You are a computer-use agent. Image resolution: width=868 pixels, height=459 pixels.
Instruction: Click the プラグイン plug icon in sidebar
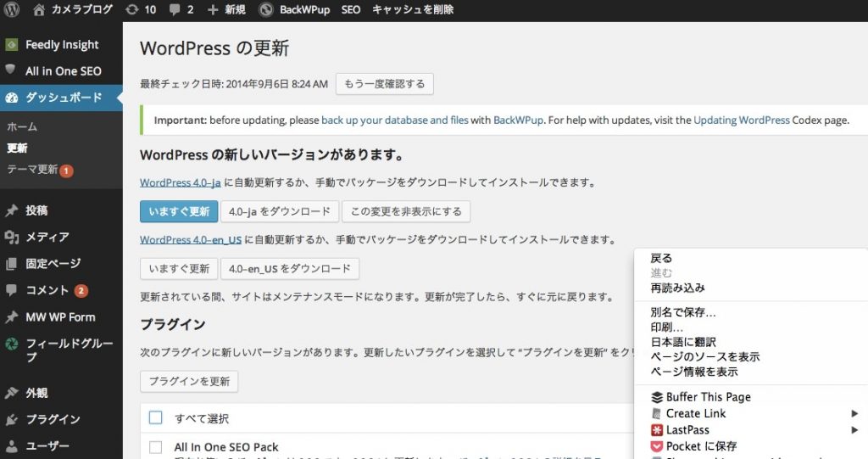(x=12, y=420)
